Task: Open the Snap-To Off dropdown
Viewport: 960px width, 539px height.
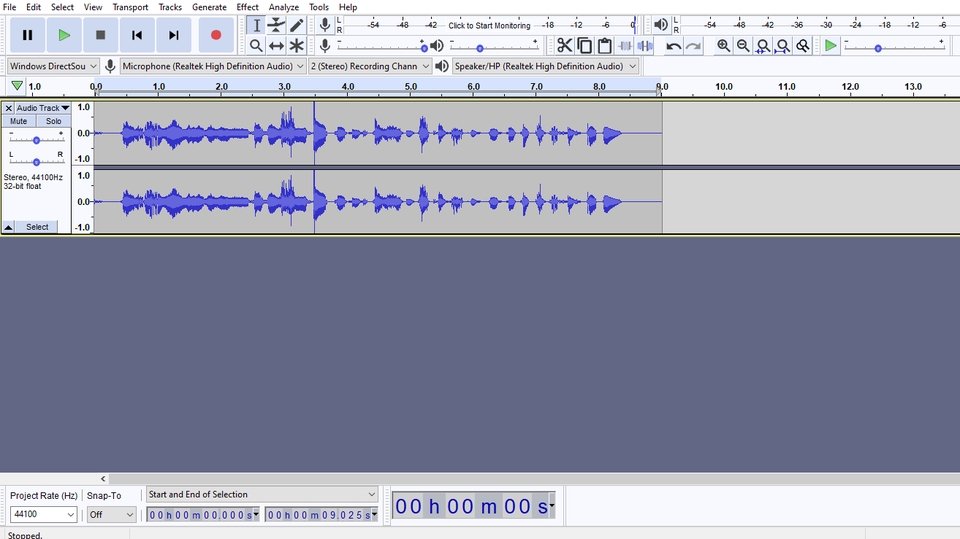Action: 111,514
